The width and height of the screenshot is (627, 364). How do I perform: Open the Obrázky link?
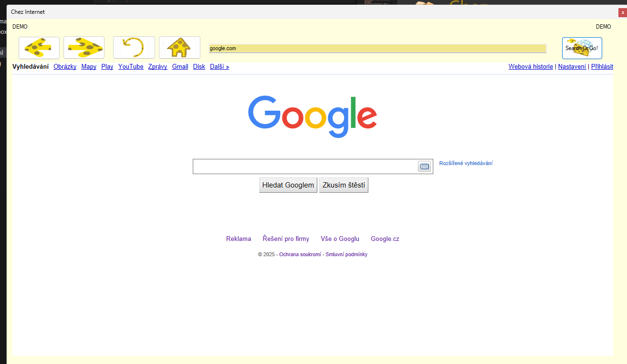(65, 67)
